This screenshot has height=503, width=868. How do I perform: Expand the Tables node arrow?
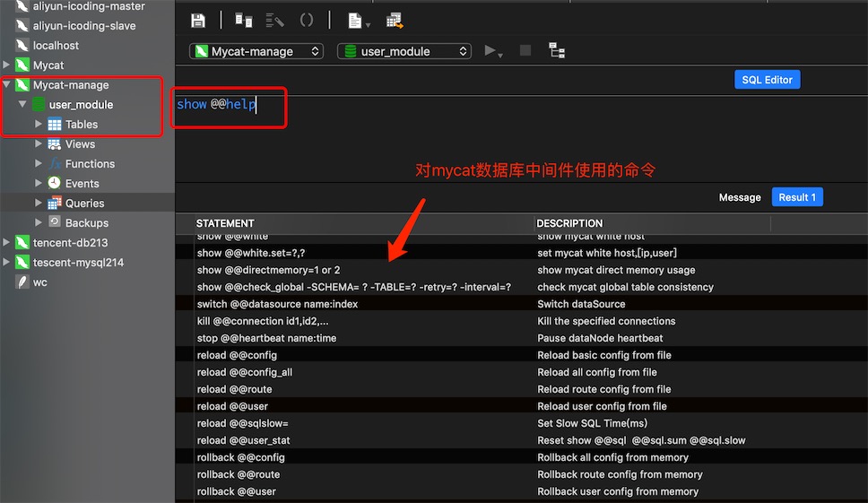coord(39,124)
